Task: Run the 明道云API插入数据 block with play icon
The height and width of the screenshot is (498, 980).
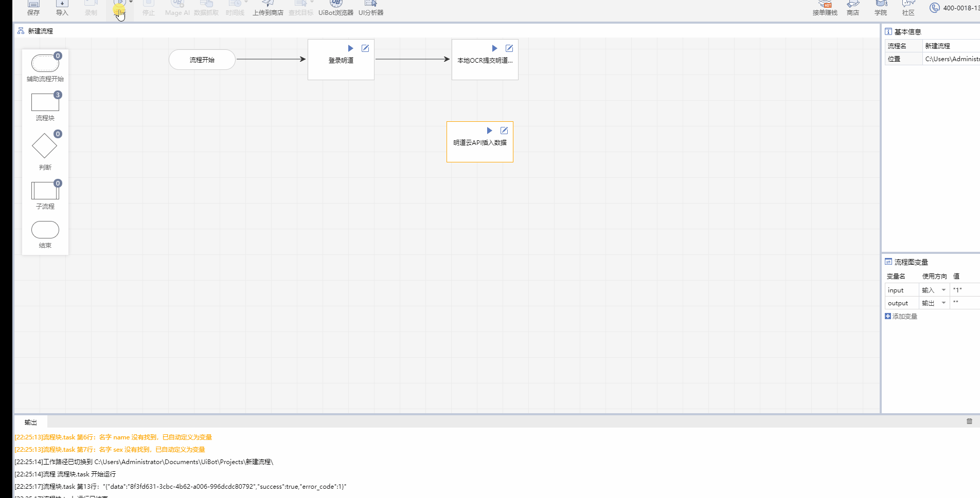Action: pos(490,131)
